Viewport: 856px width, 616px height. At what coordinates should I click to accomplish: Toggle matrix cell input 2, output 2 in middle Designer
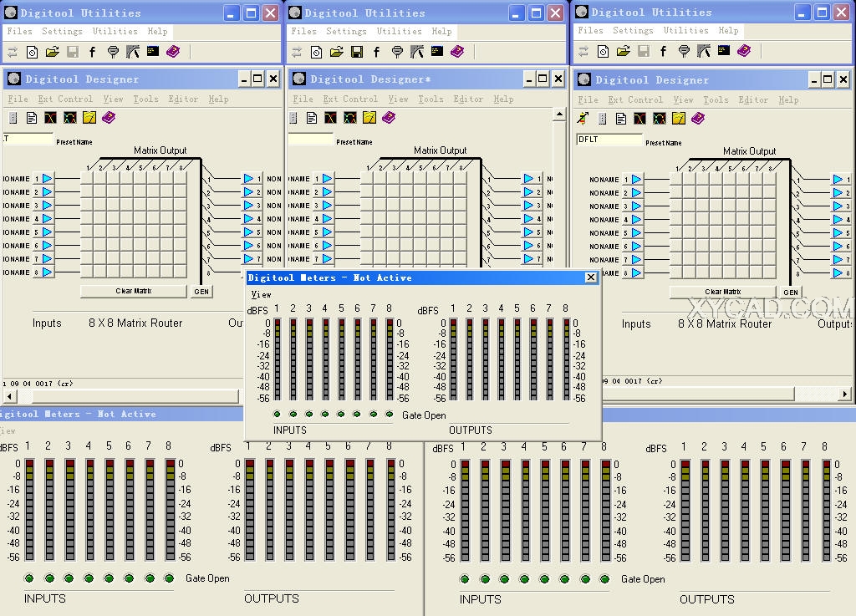pyautogui.click(x=380, y=192)
